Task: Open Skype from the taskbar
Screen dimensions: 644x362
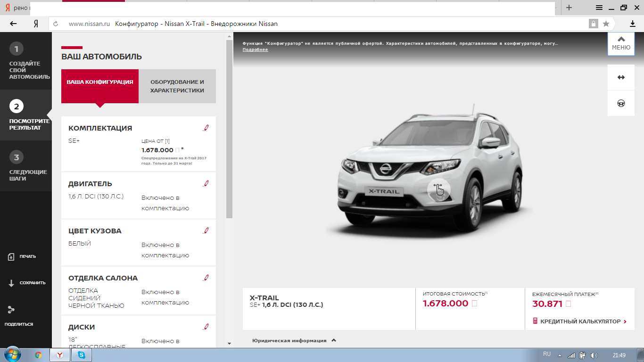Action: coord(81,355)
